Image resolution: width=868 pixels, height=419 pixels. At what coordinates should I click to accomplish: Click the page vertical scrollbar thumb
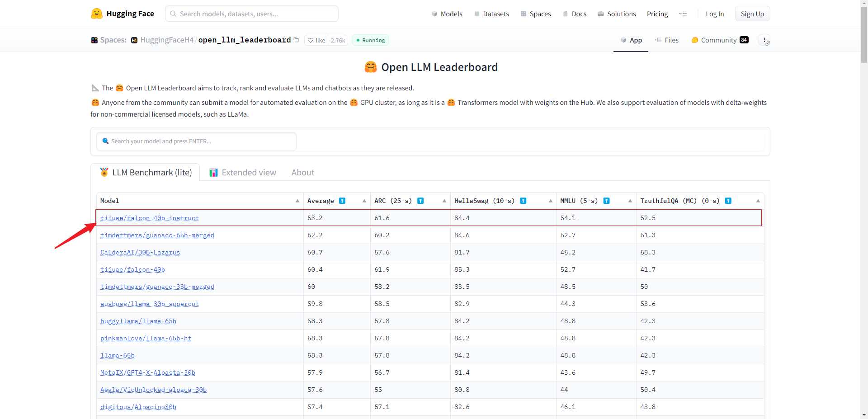pyautogui.click(x=864, y=34)
